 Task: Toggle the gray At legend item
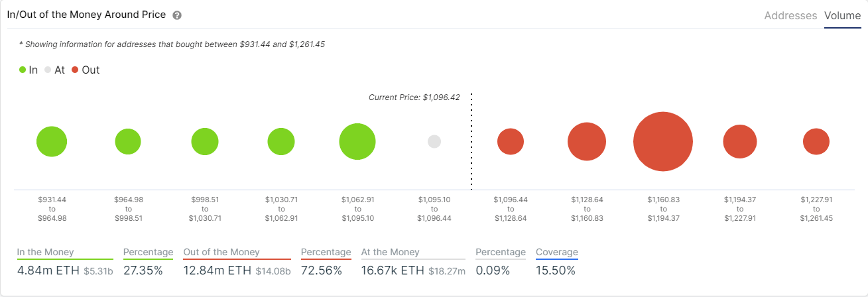[x=54, y=70]
